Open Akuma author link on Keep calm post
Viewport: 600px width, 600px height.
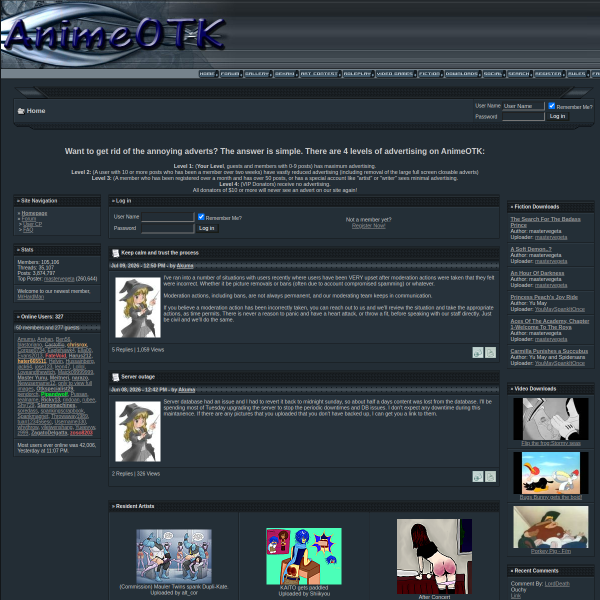coord(185,266)
